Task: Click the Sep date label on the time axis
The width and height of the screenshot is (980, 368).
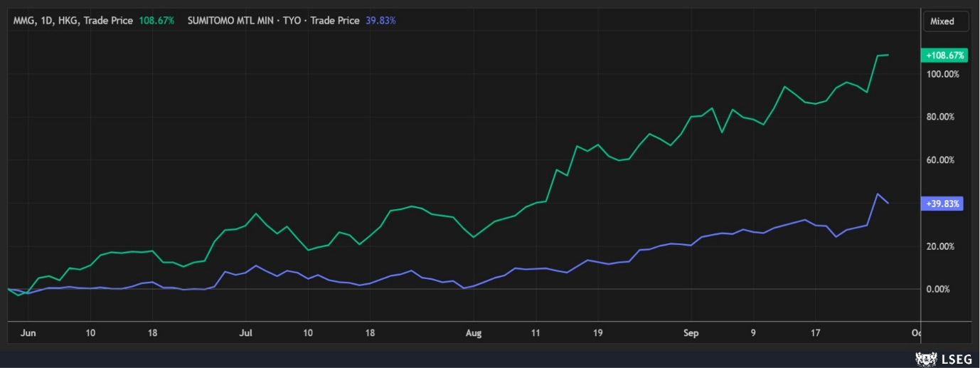Action: 691,332
